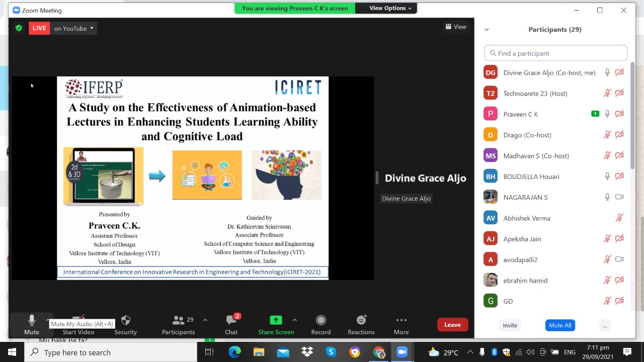
Task: Click Apeksha Jain's muted mic icon
Action: tap(607, 239)
